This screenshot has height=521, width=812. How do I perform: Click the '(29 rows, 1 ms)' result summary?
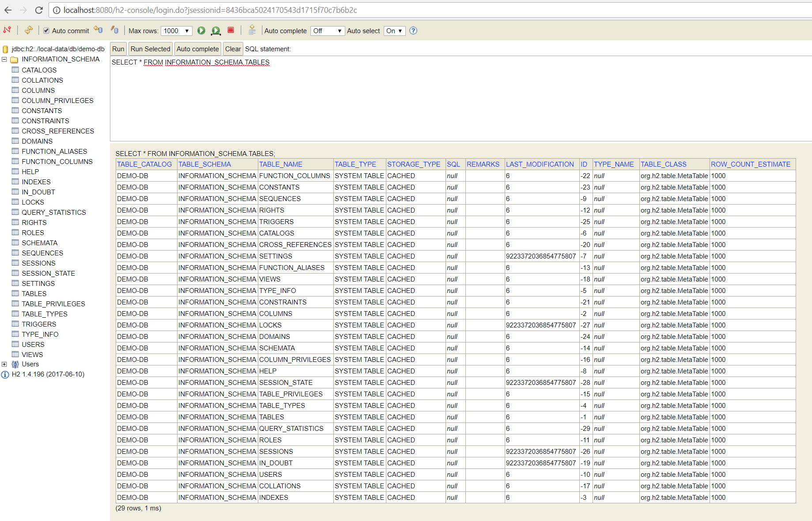(138, 508)
